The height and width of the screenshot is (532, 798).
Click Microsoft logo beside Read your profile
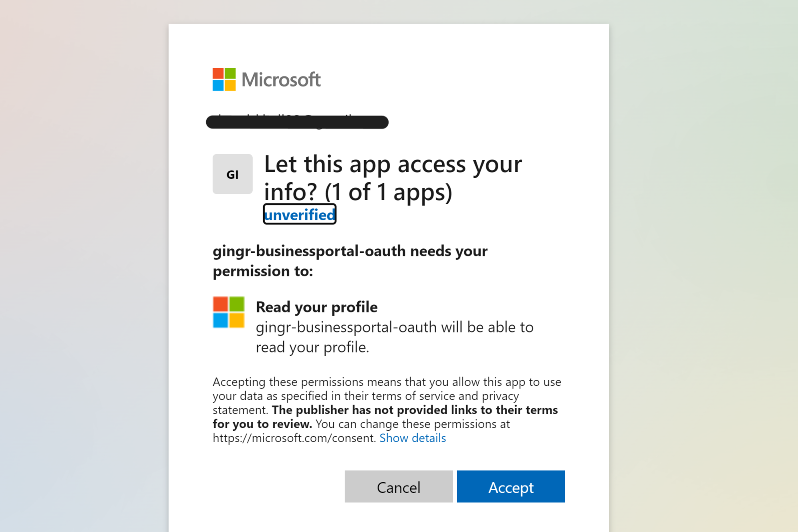[228, 312]
